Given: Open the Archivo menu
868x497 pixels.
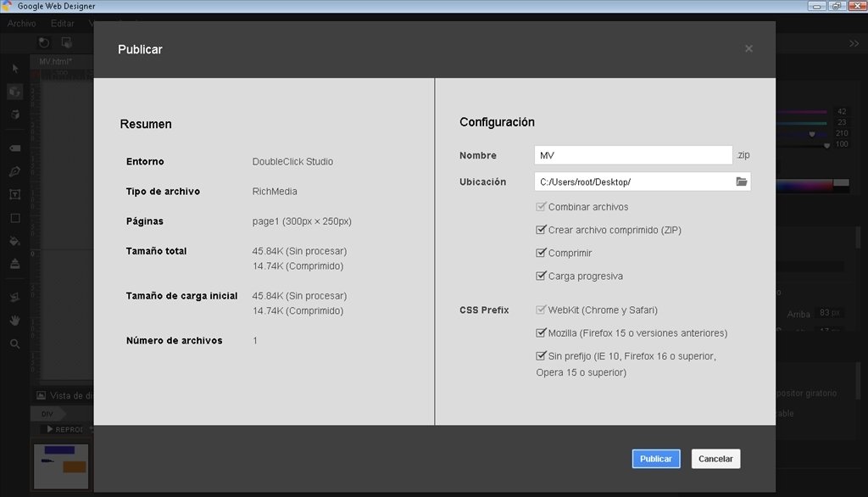Looking at the screenshot, I should coord(21,23).
